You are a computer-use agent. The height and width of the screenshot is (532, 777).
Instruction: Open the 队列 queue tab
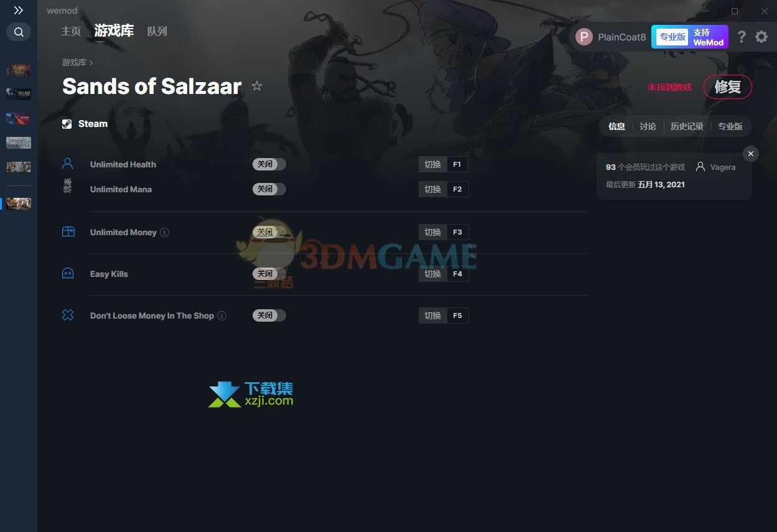[x=157, y=31]
